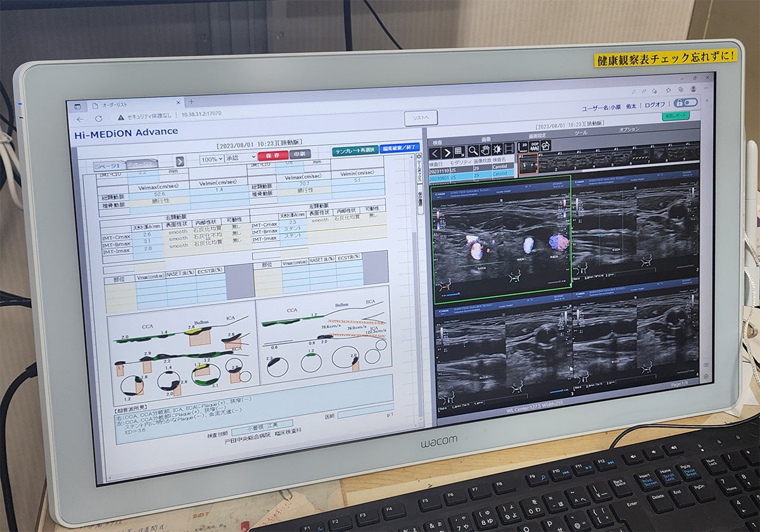This screenshot has width=760, height=532.
Task: Click the right IMT-Bmax value 3.1 field
Action: tap(147, 241)
